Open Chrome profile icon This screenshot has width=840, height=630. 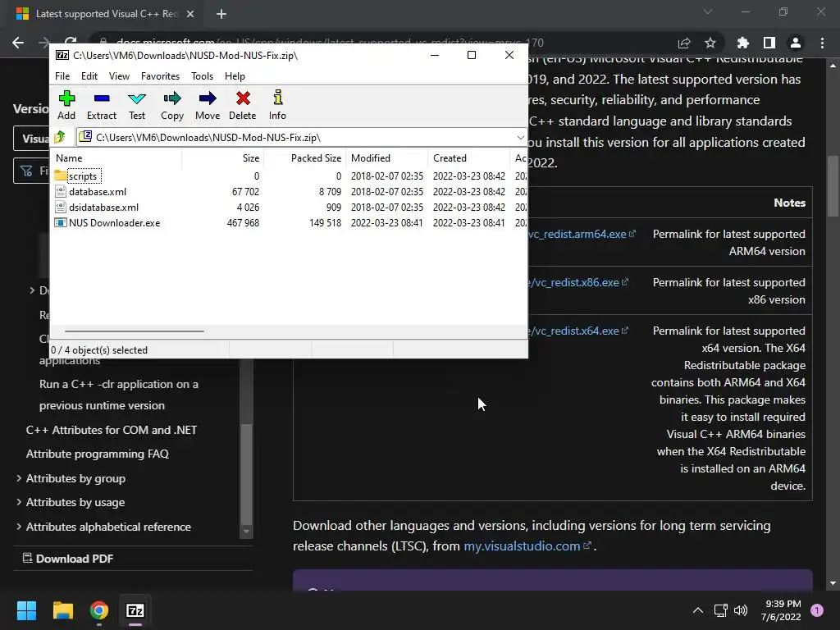[796, 43]
